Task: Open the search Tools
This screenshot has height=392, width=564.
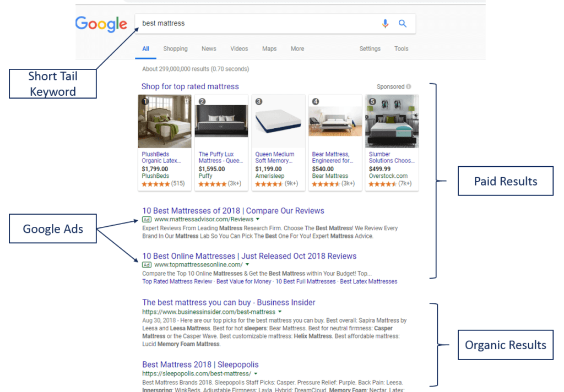Action: coord(402,49)
